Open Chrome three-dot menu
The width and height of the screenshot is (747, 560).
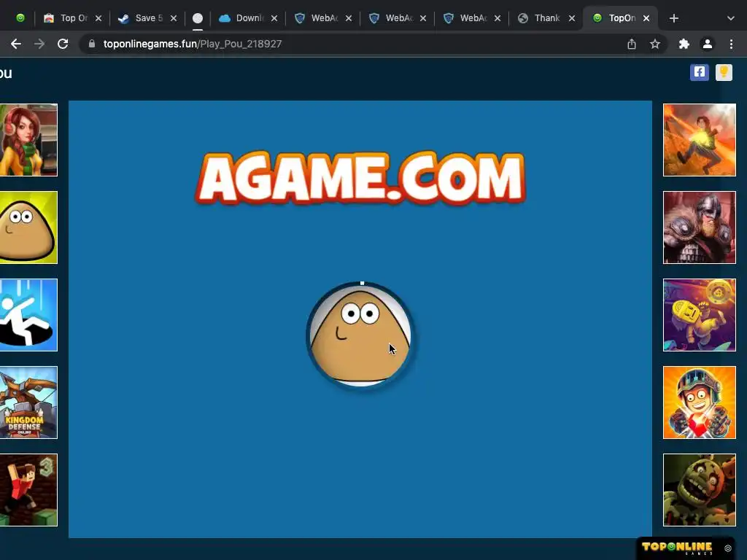click(731, 44)
